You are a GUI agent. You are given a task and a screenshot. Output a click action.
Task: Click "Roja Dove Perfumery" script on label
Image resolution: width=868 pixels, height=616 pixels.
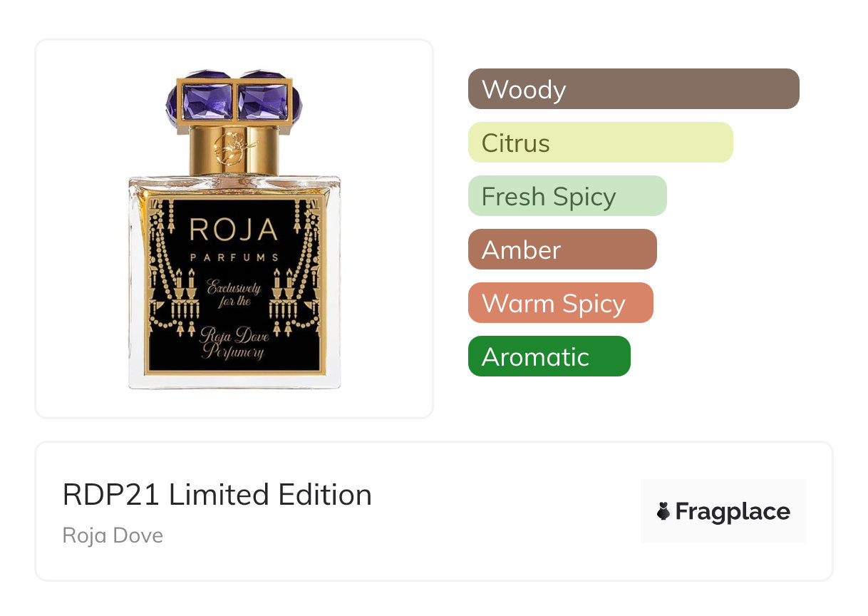234,342
